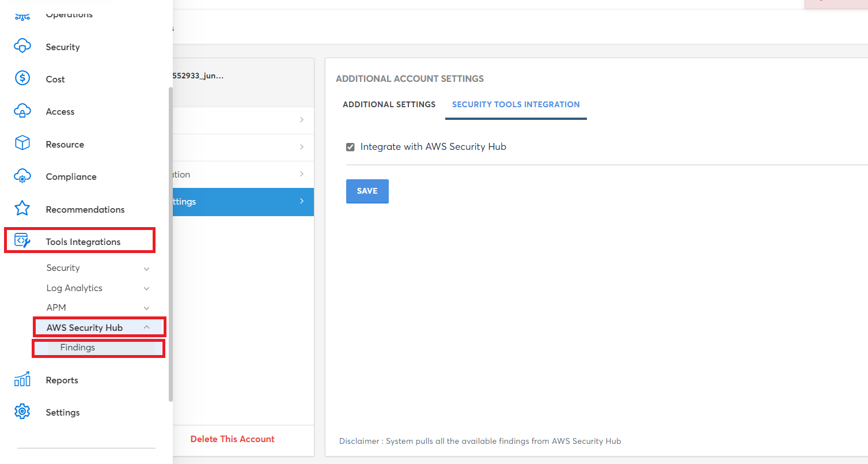Open the Resource menu item
This screenshot has width=868, height=464.
65,144
